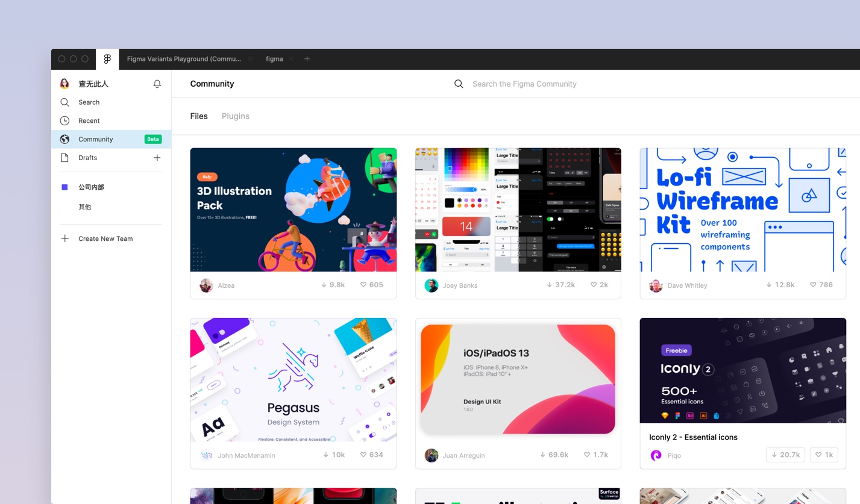The width and height of the screenshot is (860, 504).
Task: Click Juan Arreguin's avatar icon
Action: coord(431,455)
